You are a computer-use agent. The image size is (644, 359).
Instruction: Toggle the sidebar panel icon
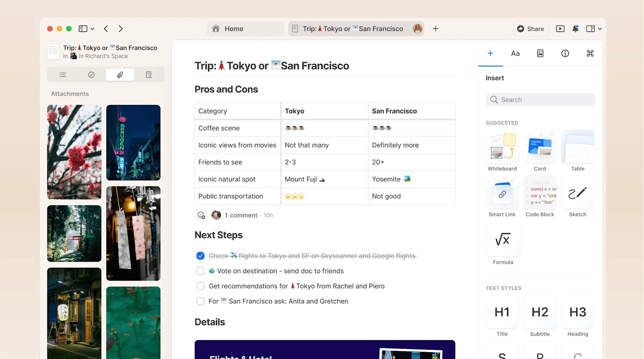pyautogui.click(x=83, y=29)
